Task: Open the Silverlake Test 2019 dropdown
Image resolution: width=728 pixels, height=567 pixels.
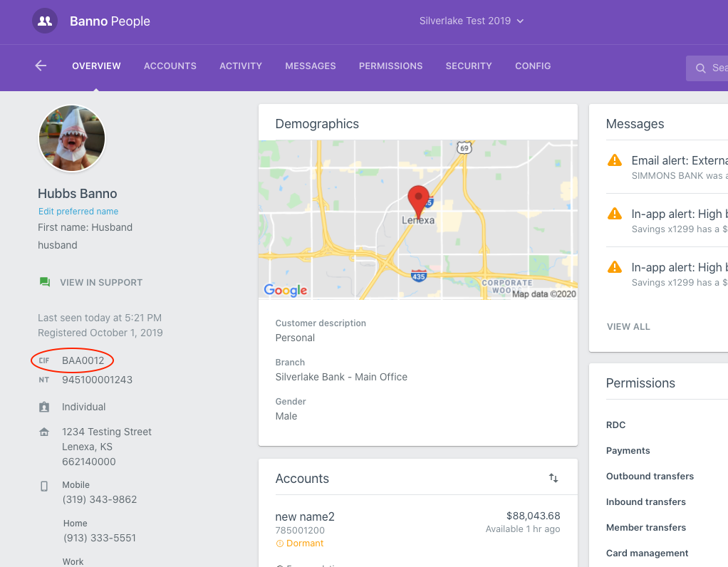Action: [x=472, y=21]
